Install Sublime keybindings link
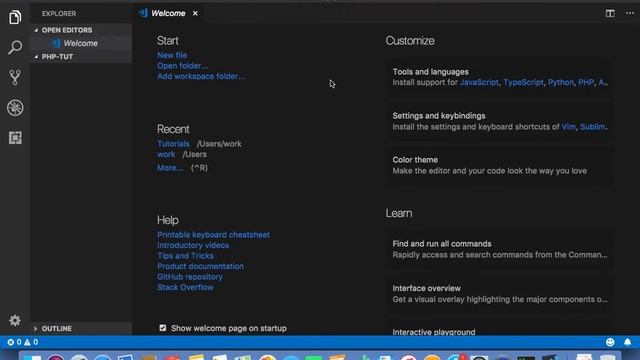The width and height of the screenshot is (640, 360). pyautogui.click(x=593, y=127)
